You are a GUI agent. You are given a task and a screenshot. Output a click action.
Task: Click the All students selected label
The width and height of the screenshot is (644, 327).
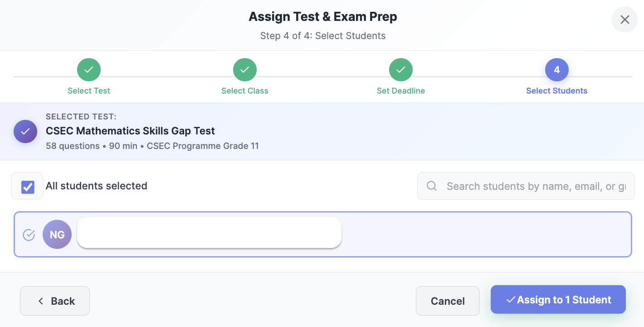pos(97,186)
